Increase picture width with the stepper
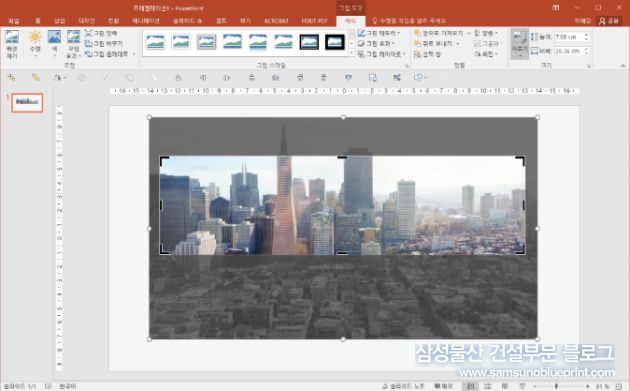Viewport: 630px width, 391px height. coord(587,49)
